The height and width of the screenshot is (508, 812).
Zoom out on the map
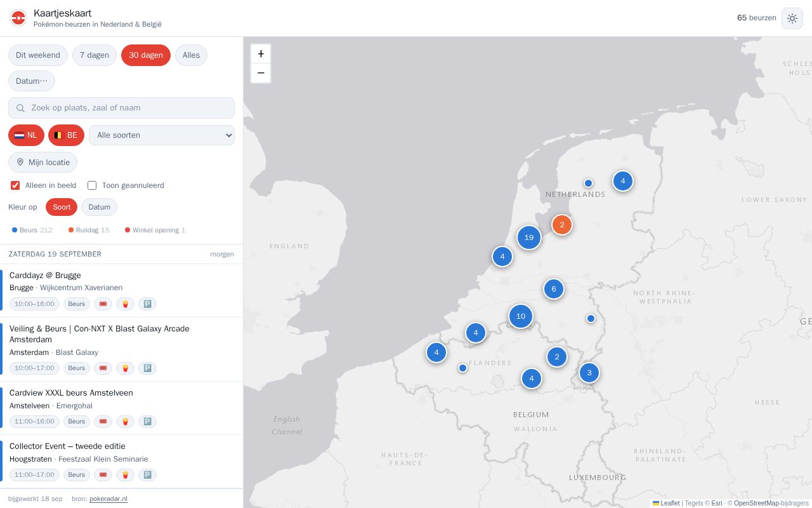coord(261,73)
